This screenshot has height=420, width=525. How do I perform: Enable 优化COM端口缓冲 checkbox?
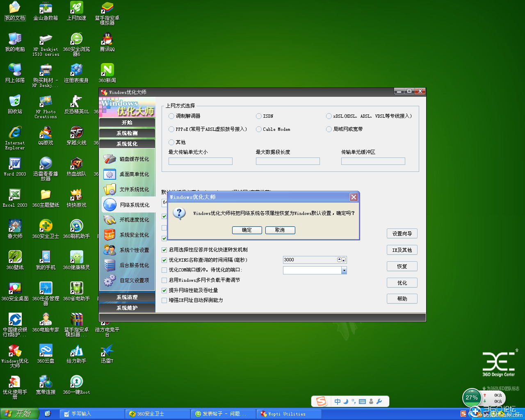click(164, 270)
